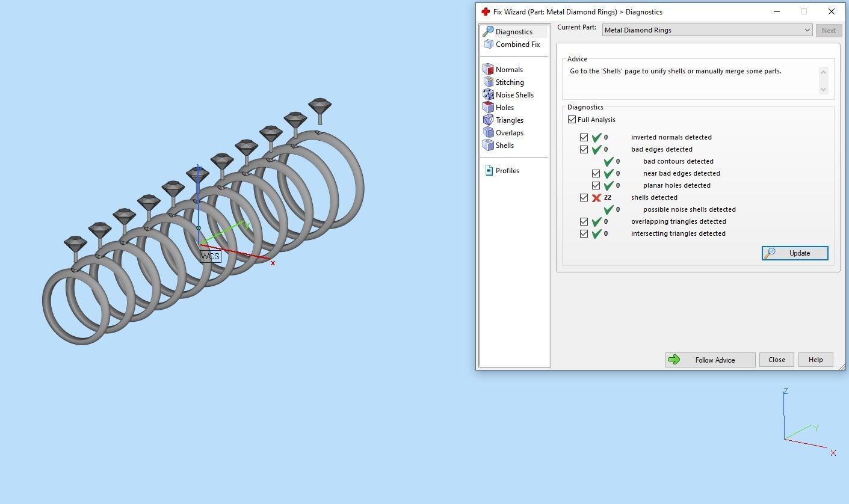Screen dimensions: 849x504
Task: Click green checkmark beside inverted normals detected
Action: (x=596, y=137)
